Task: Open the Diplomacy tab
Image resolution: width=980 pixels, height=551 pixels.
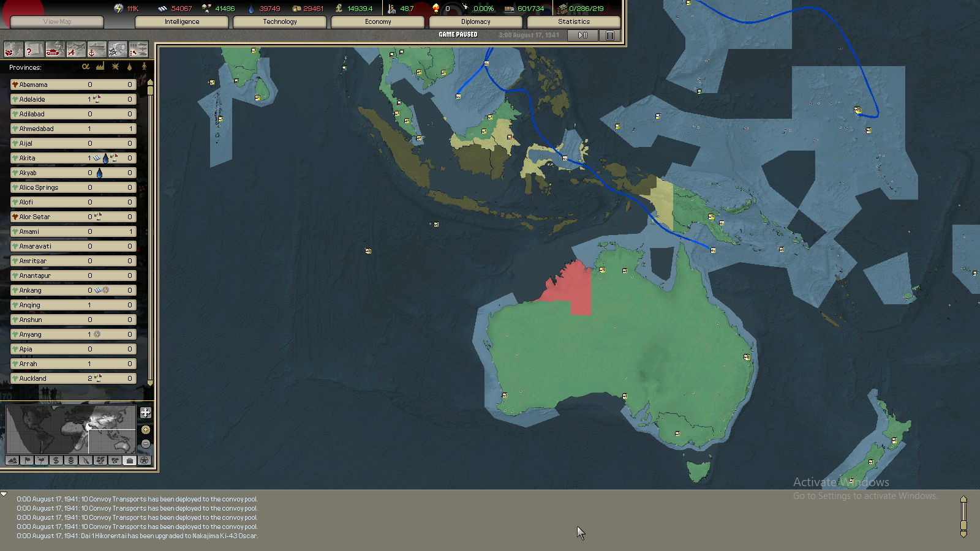Action: click(x=476, y=22)
